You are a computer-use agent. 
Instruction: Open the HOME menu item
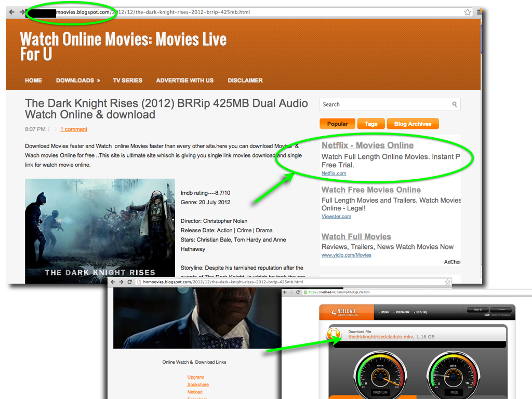33,81
